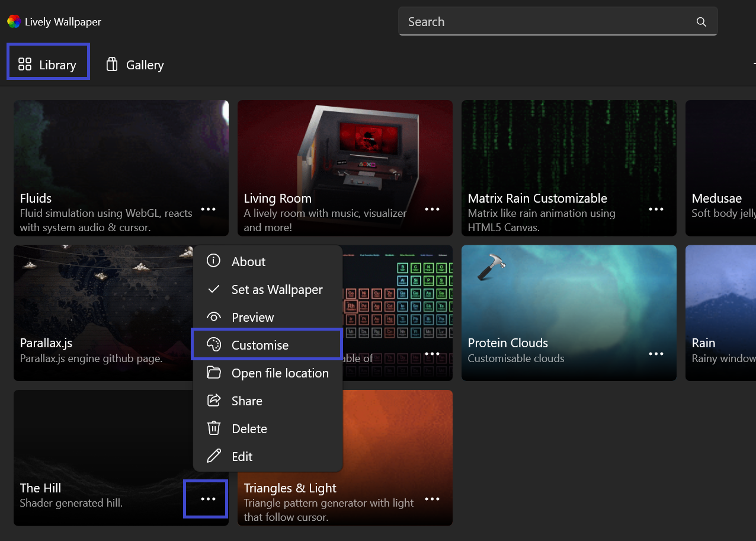Open more options for Protein Clouds
This screenshot has height=541, width=756.
(656, 354)
